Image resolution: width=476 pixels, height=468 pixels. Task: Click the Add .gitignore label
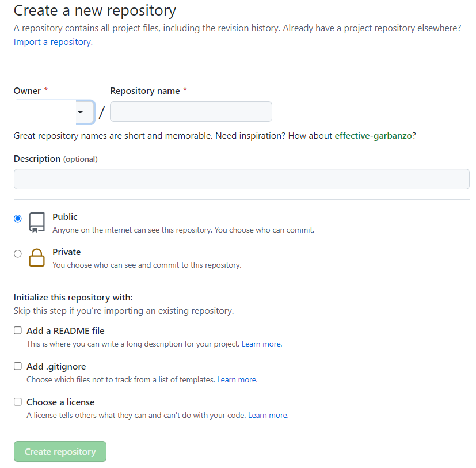(56, 367)
